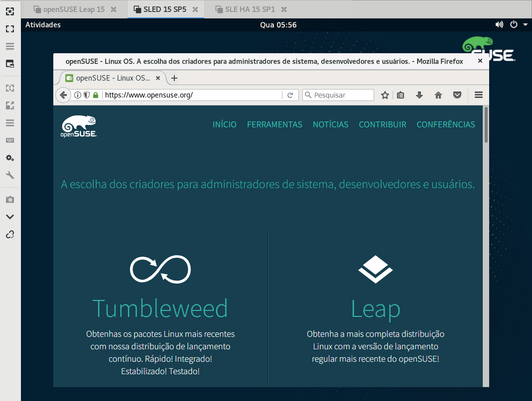Screen dimensions: 532x401
Task: Click the Tumbleweed description starting 'Obtenhas os pacotes'
Action: pyautogui.click(x=160, y=353)
